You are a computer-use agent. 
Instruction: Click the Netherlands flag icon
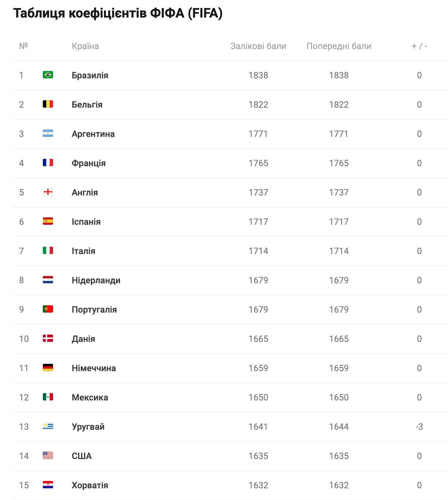point(48,280)
